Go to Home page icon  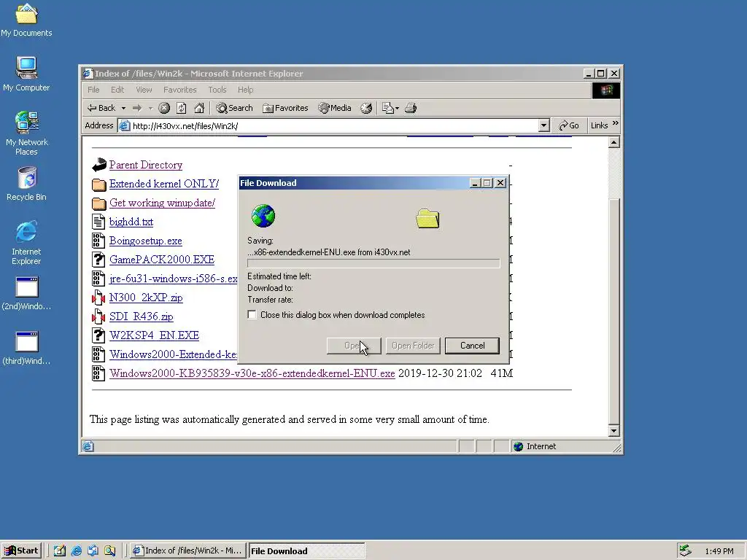tap(199, 108)
